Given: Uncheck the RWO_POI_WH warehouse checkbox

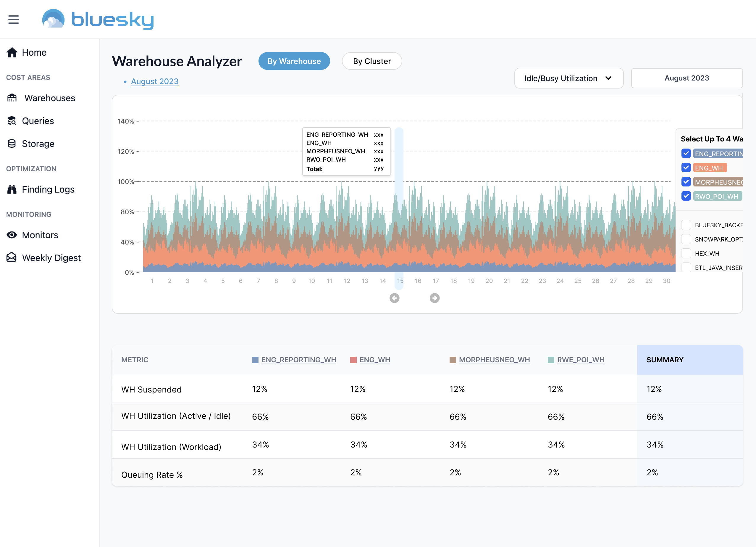Looking at the screenshot, I should [x=686, y=196].
